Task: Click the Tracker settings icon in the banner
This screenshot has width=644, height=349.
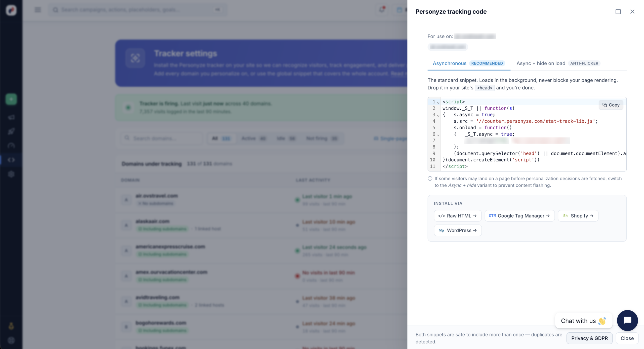Action: 135,58
